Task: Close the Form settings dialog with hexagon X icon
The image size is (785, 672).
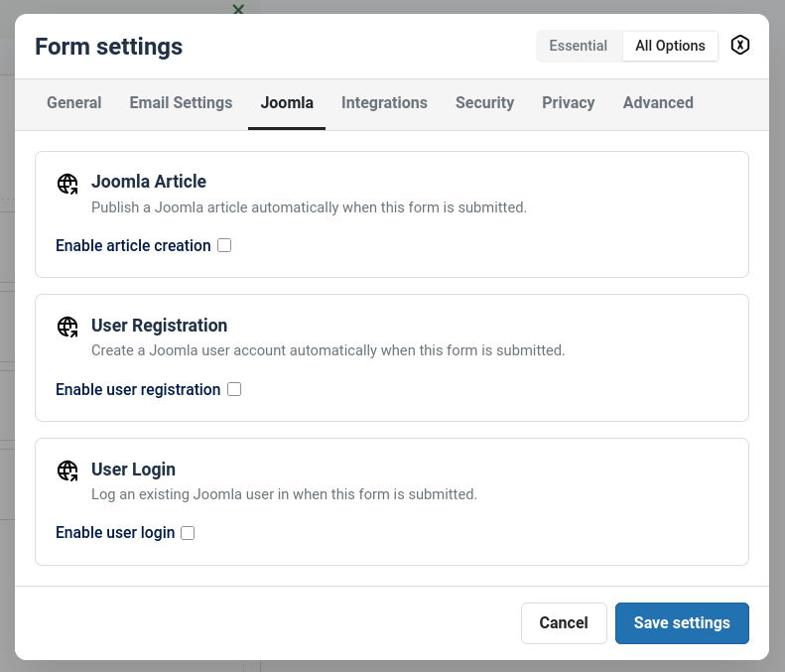Action: [739, 45]
